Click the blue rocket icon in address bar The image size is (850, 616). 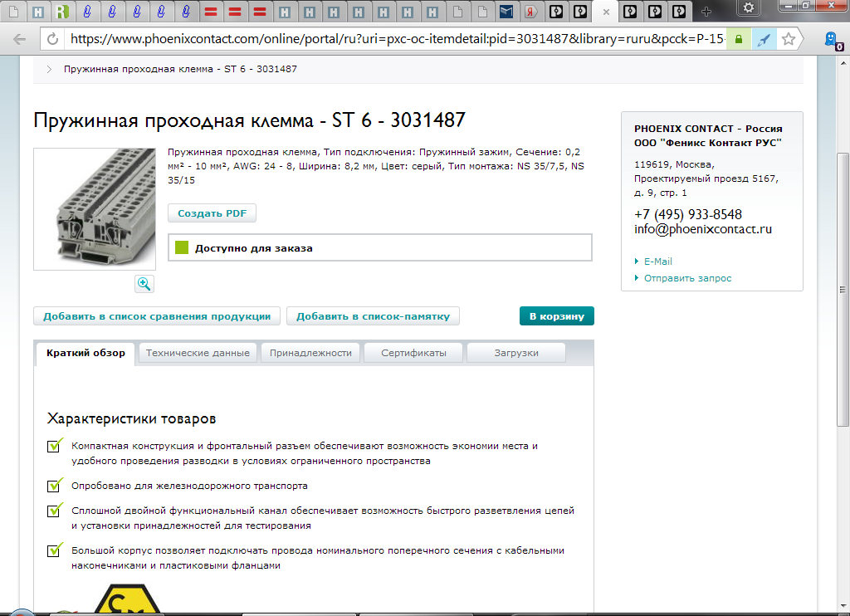tap(764, 39)
